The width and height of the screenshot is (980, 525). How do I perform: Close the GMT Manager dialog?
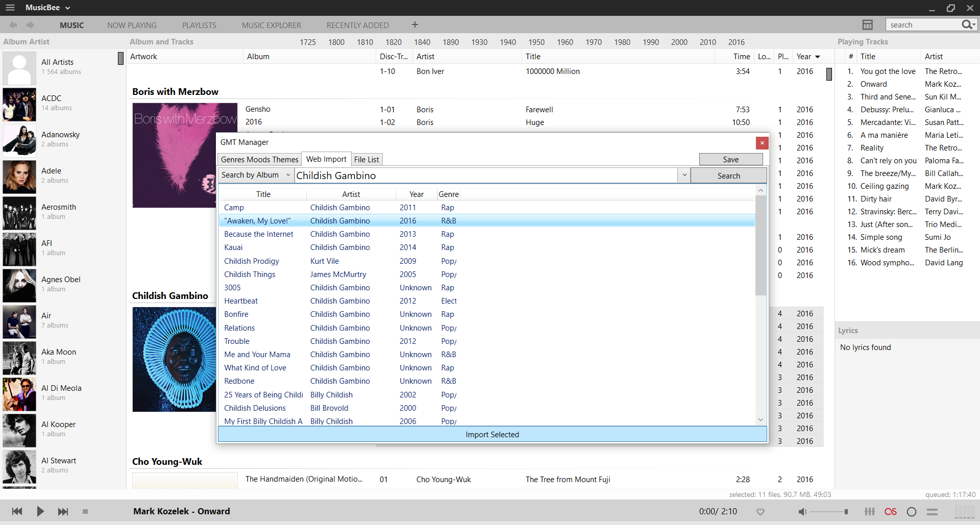point(762,143)
